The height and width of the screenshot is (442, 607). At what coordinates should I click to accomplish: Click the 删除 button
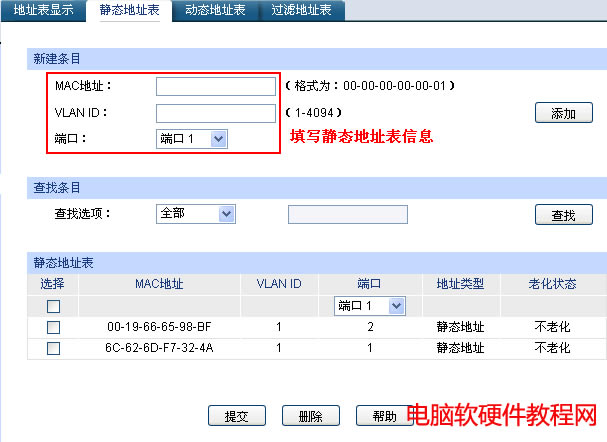coord(303,415)
